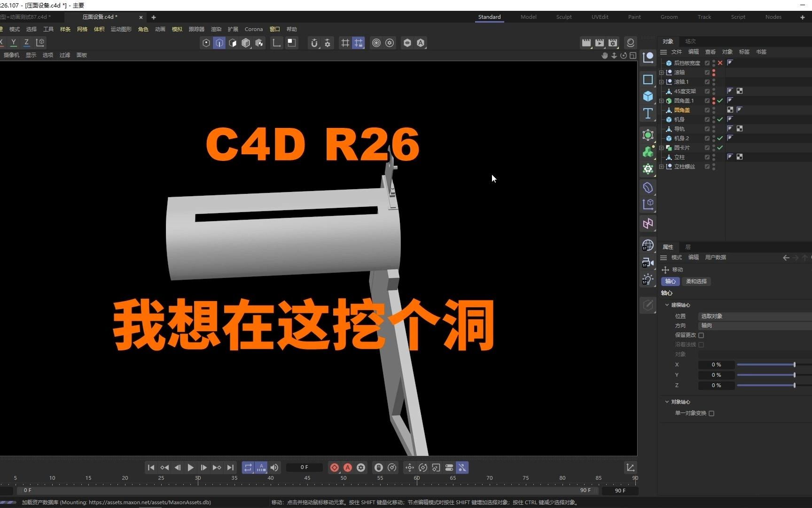Click the frame number field showing 0 F
This screenshot has height=508, width=812.
point(304,467)
